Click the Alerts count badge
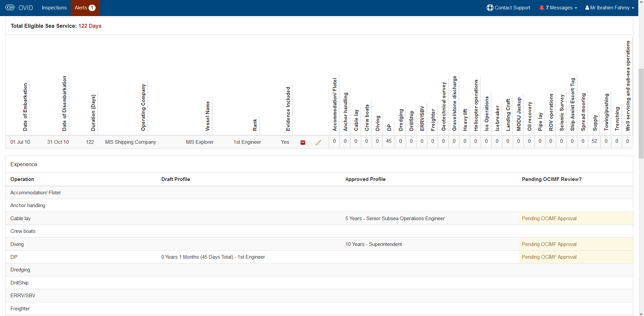Image resolution: width=644 pixels, height=316 pixels. coord(92,8)
